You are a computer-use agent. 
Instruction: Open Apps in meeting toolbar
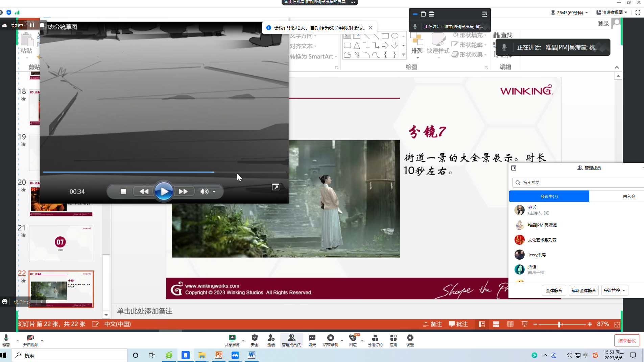[x=393, y=340]
